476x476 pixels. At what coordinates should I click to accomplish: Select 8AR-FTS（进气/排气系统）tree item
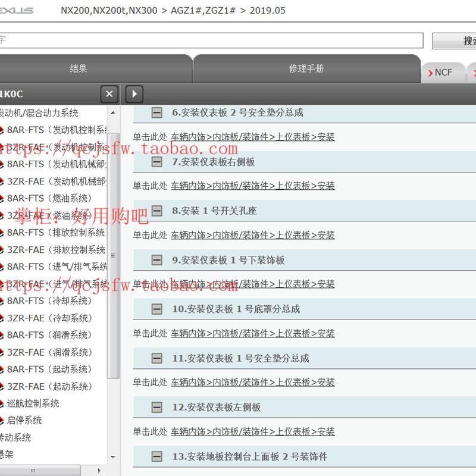pyautogui.click(x=57, y=267)
